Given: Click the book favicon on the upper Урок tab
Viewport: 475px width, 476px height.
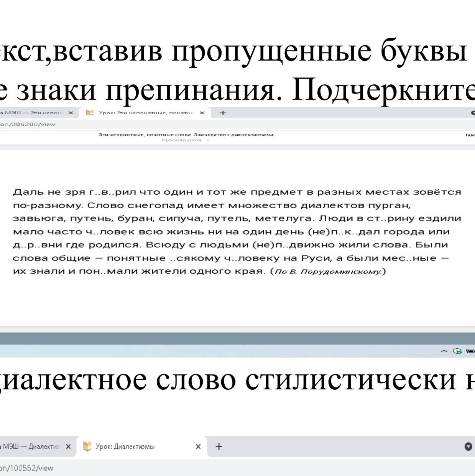Looking at the screenshot, I should (x=90, y=113).
